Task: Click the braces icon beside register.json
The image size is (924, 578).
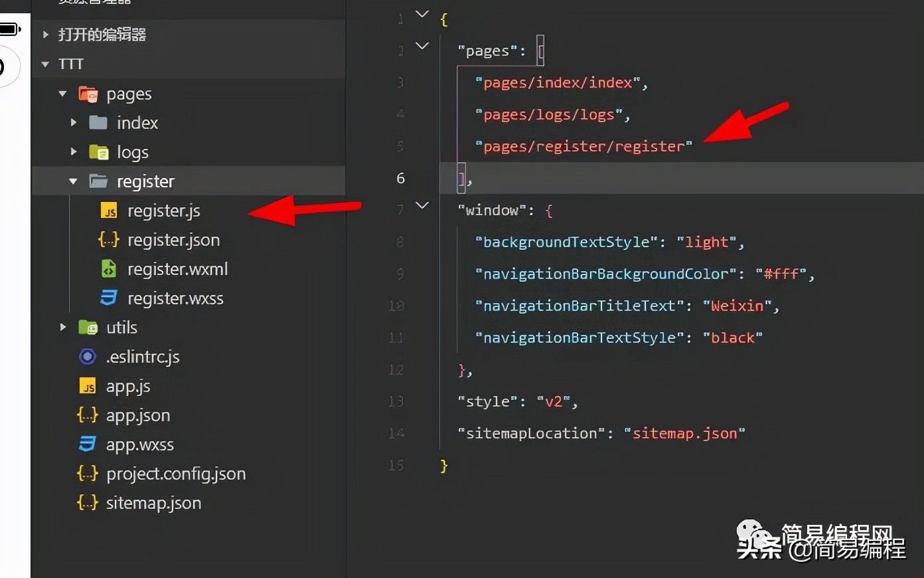Action: [109, 240]
